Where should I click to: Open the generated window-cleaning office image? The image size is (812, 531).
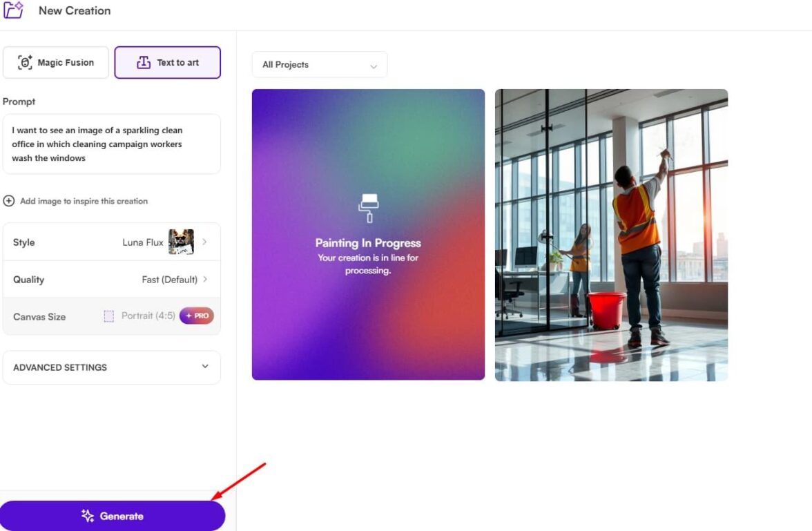pos(612,235)
